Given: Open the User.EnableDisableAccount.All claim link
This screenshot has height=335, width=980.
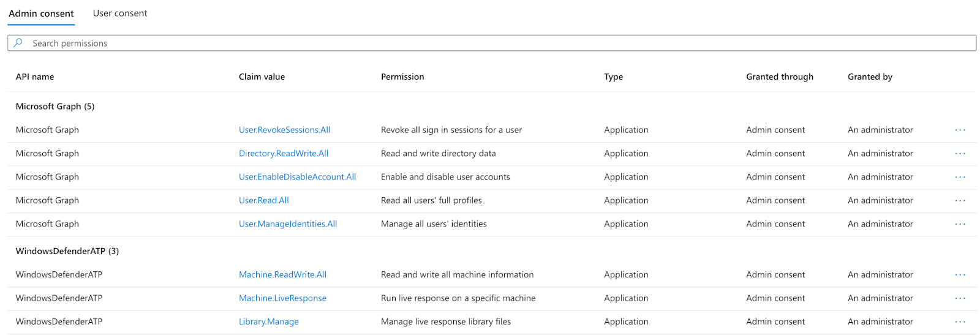Looking at the screenshot, I should (x=297, y=177).
